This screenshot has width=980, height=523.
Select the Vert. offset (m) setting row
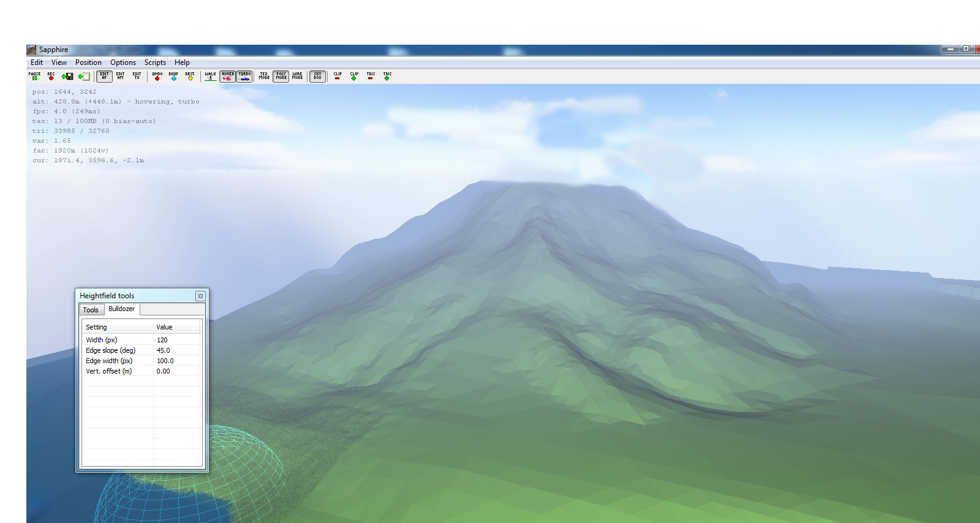pyautogui.click(x=142, y=371)
